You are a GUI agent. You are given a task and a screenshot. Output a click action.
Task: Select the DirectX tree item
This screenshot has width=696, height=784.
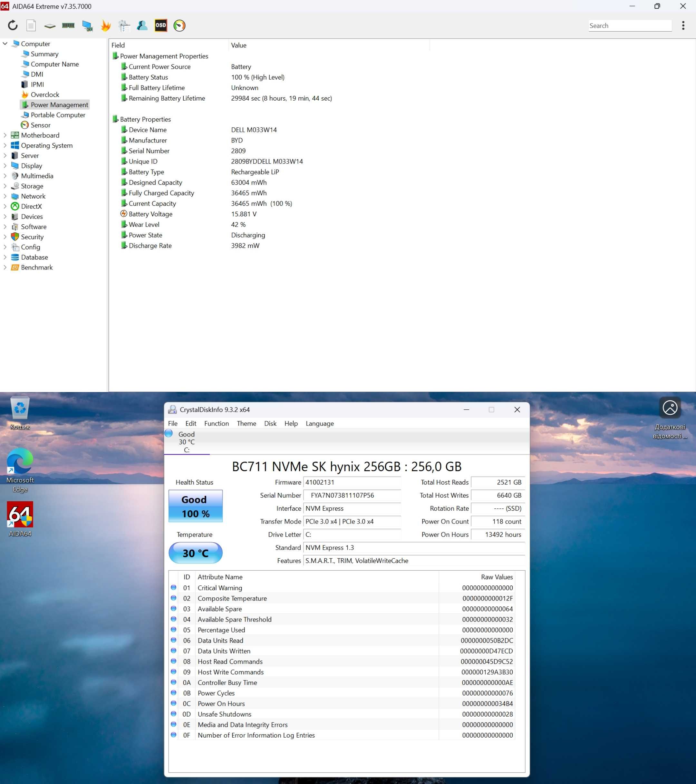26,206
